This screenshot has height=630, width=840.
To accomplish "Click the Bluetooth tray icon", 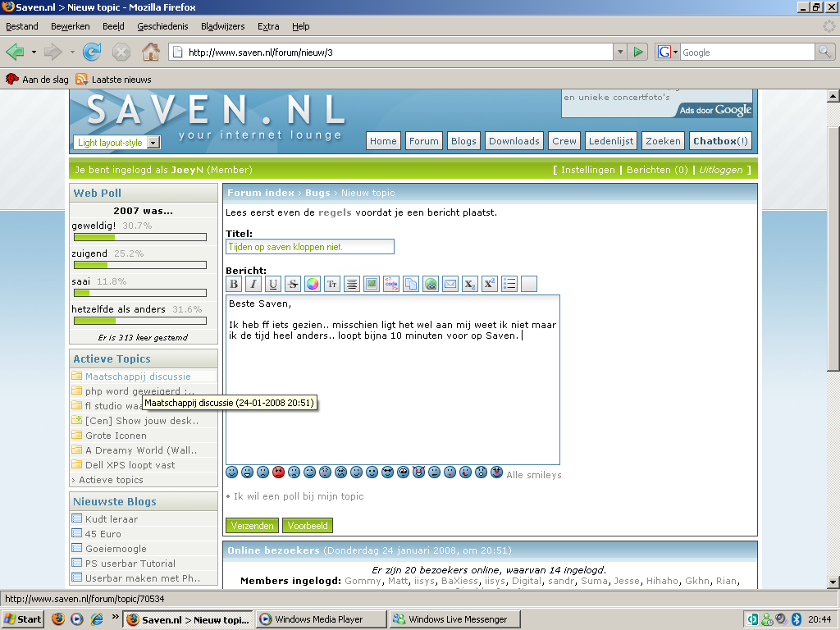I will 796,619.
